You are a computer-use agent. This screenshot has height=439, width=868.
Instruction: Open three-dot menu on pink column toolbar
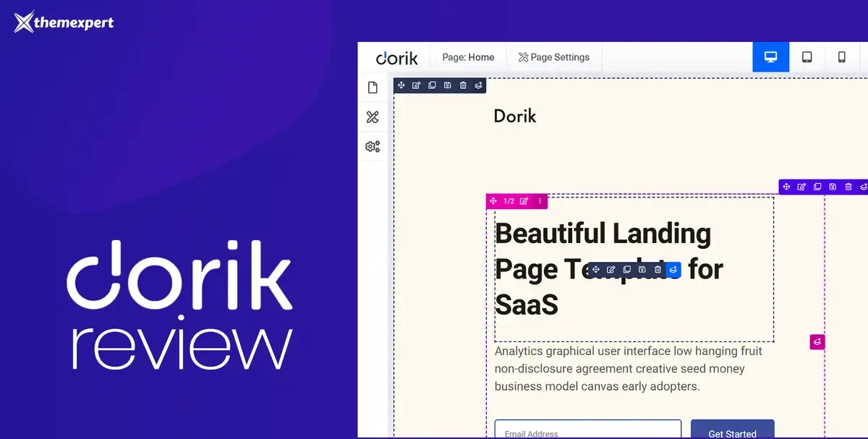pos(540,201)
